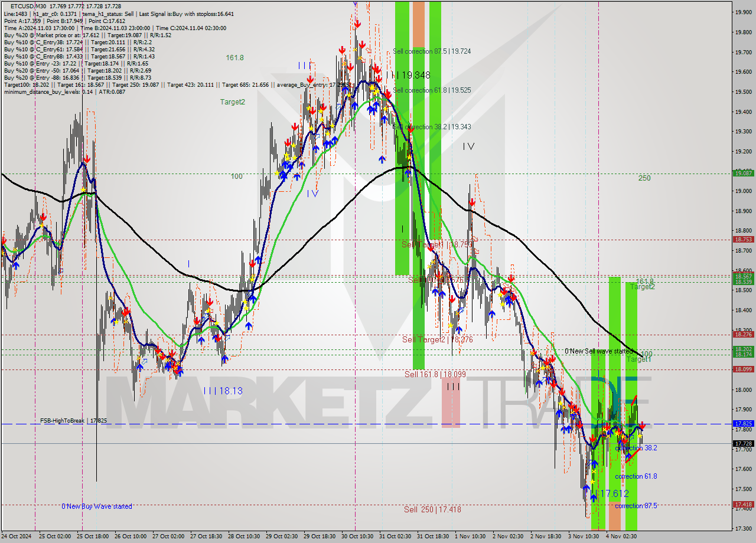Viewport: 756px width, 543px height.
Task: Click the '29 Oct 18:30' time label
Action: [x=319, y=537]
